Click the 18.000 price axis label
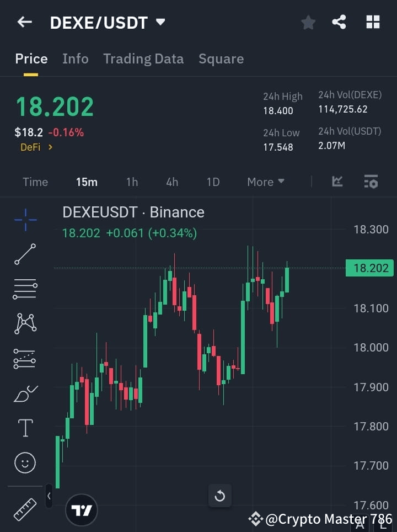 pyautogui.click(x=371, y=348)
